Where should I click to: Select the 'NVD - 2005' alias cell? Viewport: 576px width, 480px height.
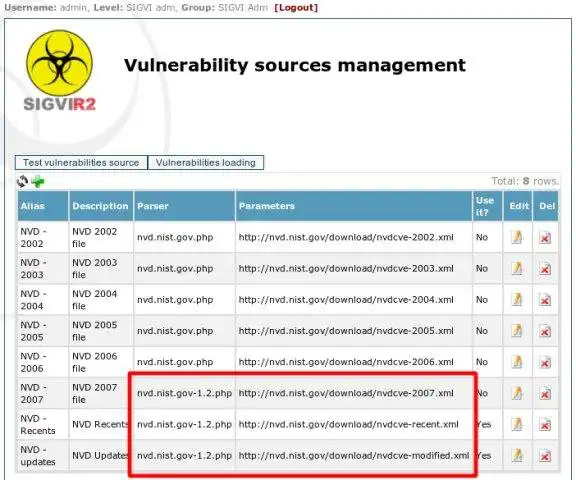(x=43, y=331)
